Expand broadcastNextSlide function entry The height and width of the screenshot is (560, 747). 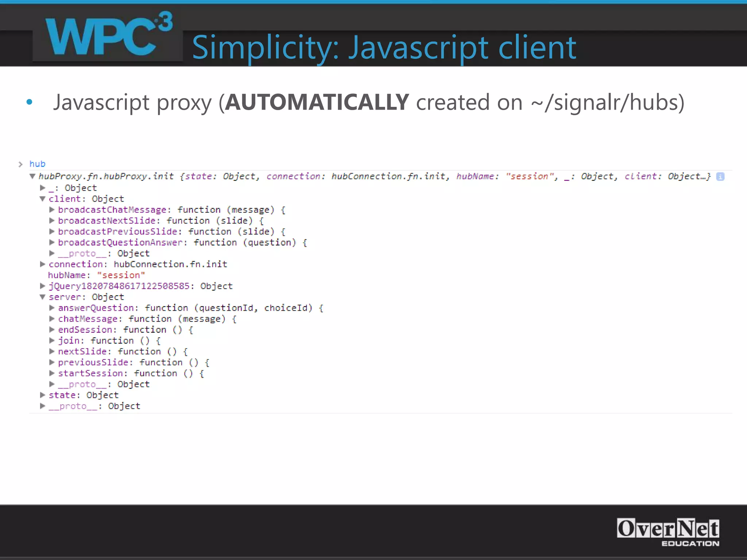point(52,221)
